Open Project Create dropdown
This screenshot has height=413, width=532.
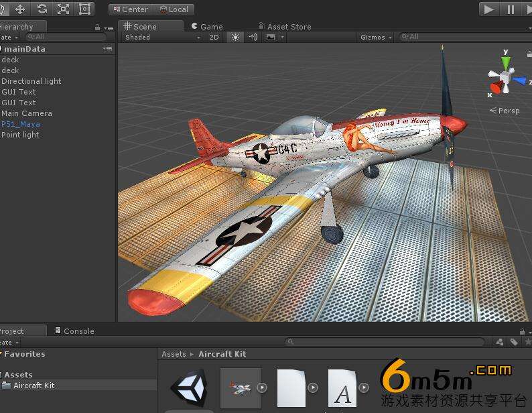pyautogui.click(x=9, y=343)
